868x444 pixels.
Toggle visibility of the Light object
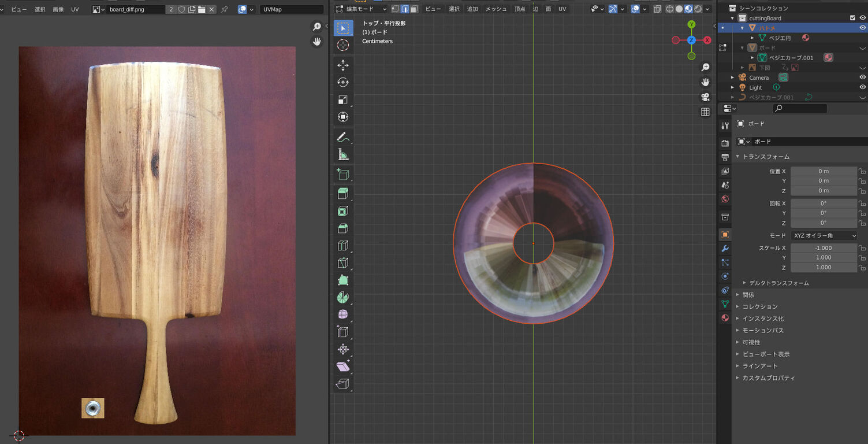pyautogui.click(x=862, y=87)
